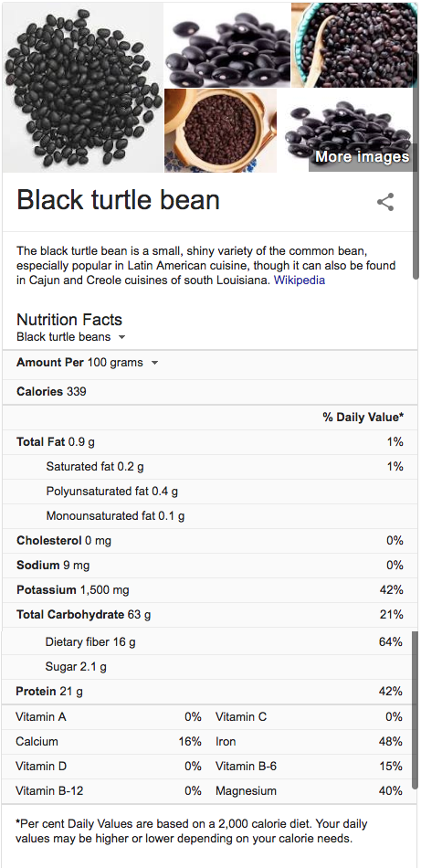The height and width of the screenshot is (868, 421).
Task: Select the Calories 339 row
Action: [210, 392]
